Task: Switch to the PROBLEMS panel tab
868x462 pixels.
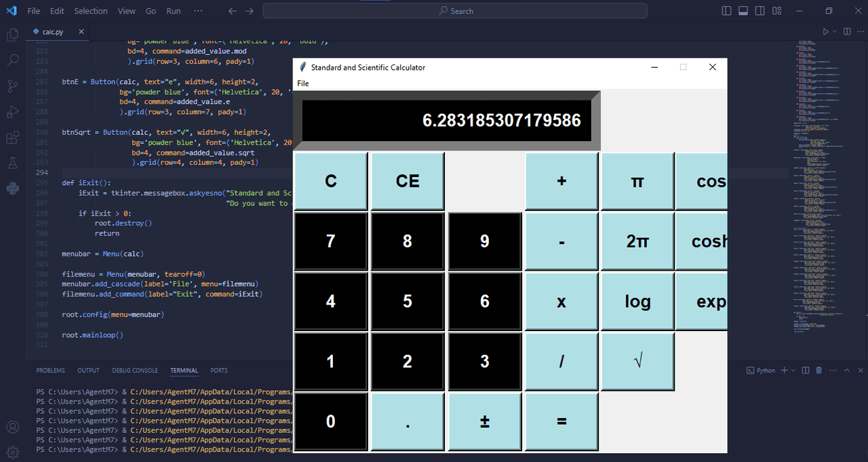Action: (50, 370)
